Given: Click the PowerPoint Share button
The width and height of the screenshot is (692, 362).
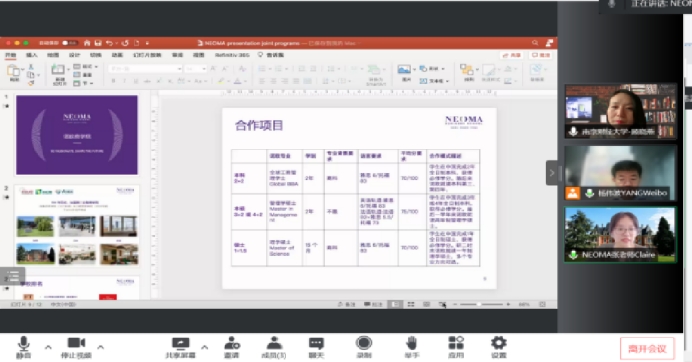Looking at the screenshot, I should [x=511, y=55].
